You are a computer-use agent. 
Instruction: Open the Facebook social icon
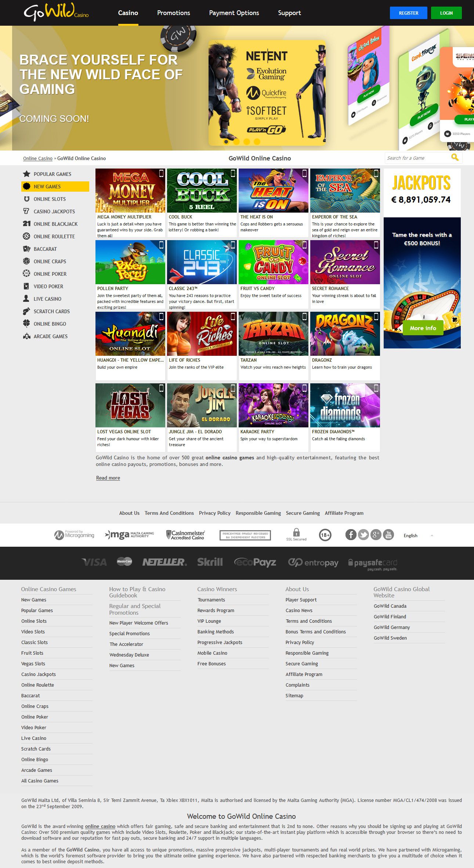(x=351, y=535)
